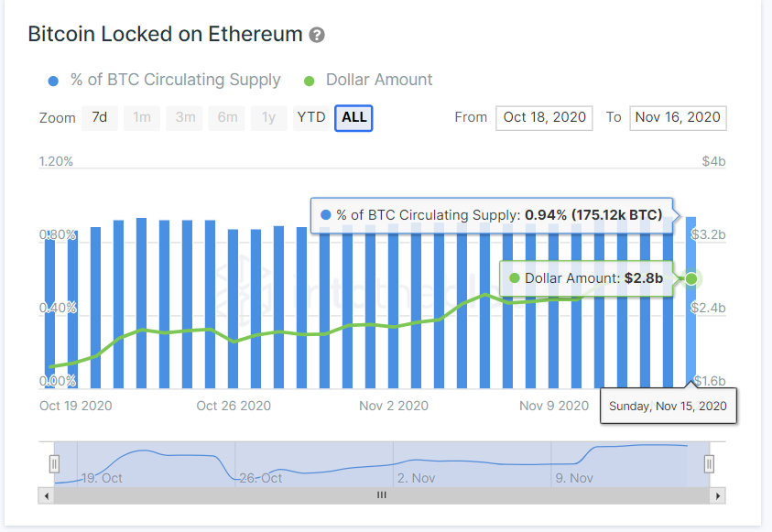Click the 1y zoom option

(x=269, y=117)
